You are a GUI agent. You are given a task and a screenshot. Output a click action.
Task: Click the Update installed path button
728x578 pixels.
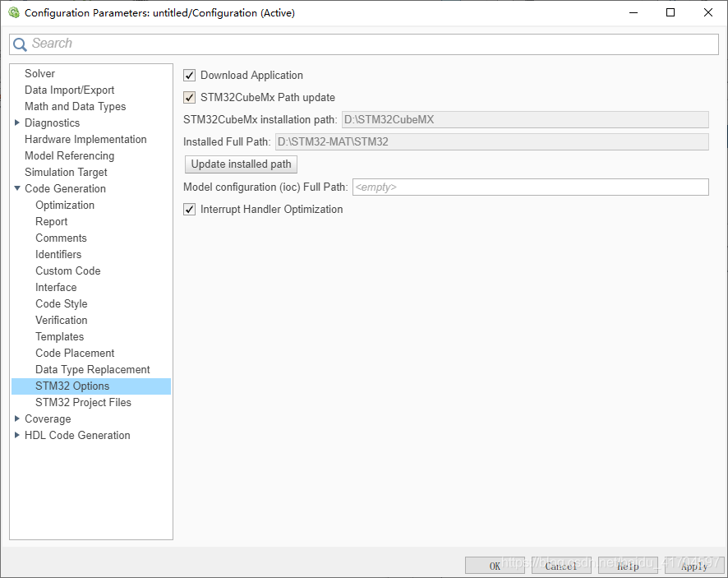pyautogui.click(x=241, y=164)
